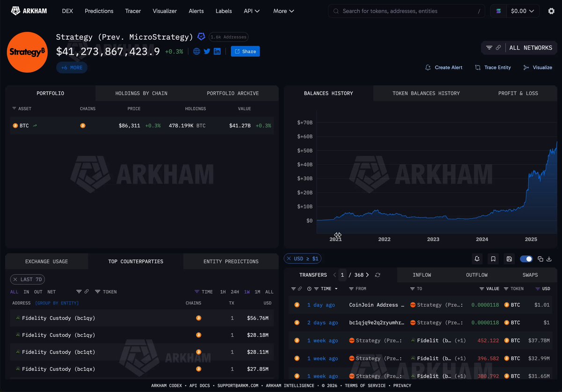Open the Token Balances History tab
This screenshot has height=392, width=562.
pyautogui.click(x=426, y=93)
